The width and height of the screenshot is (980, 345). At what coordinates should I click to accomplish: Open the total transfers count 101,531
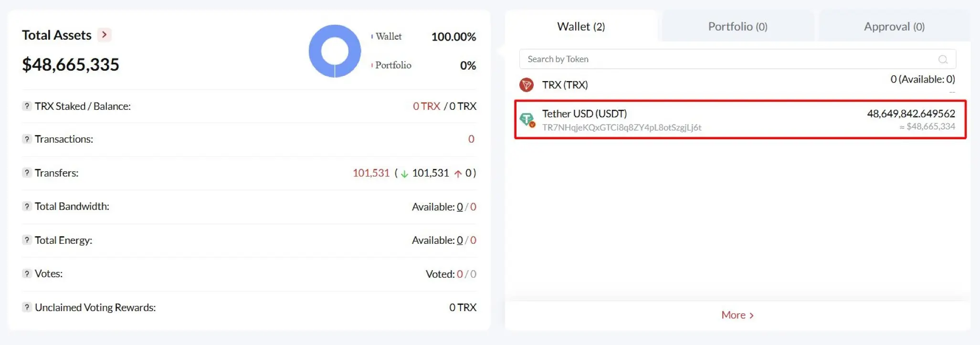coord(371,173)
